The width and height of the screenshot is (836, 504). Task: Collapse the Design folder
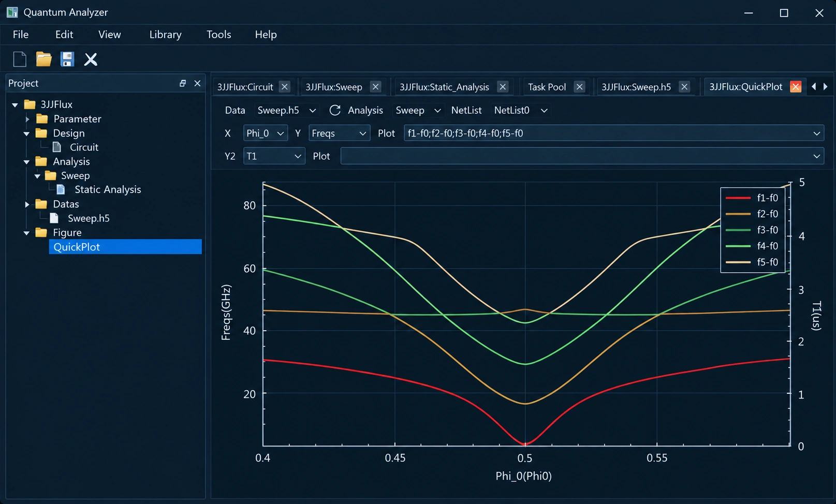coord(26,134)
